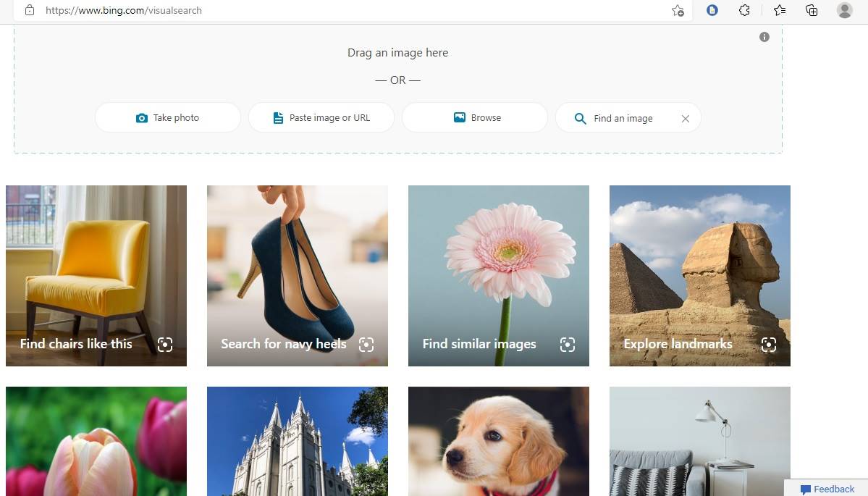Screen dimensions: 868x496
Task: Open the browser profile avatar
Action: [x=844, y=10]
